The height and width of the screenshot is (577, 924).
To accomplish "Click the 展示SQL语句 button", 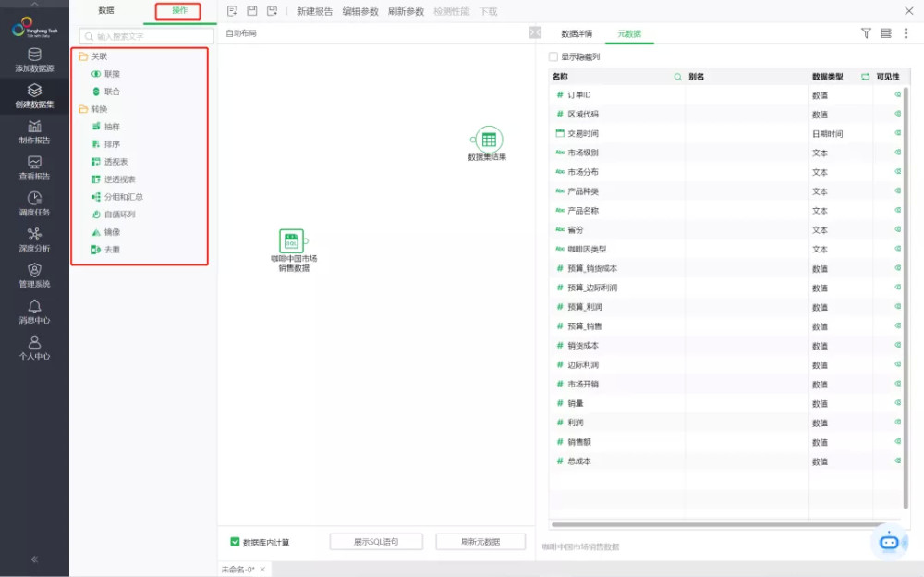I will tap(376, 542).
